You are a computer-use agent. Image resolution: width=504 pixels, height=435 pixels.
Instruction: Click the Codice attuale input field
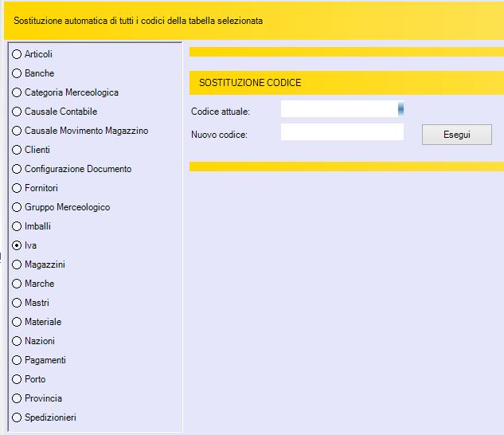(x=339, y=108)
